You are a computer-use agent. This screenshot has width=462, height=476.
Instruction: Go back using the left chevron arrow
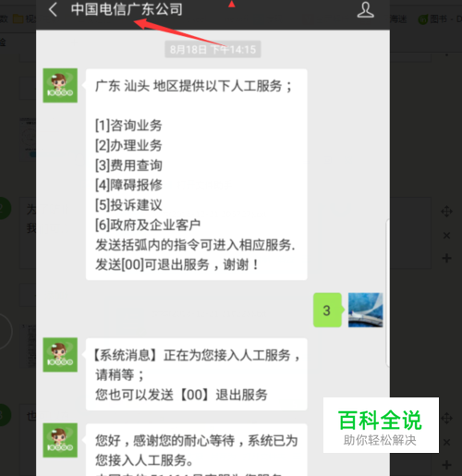pos(53,9)
